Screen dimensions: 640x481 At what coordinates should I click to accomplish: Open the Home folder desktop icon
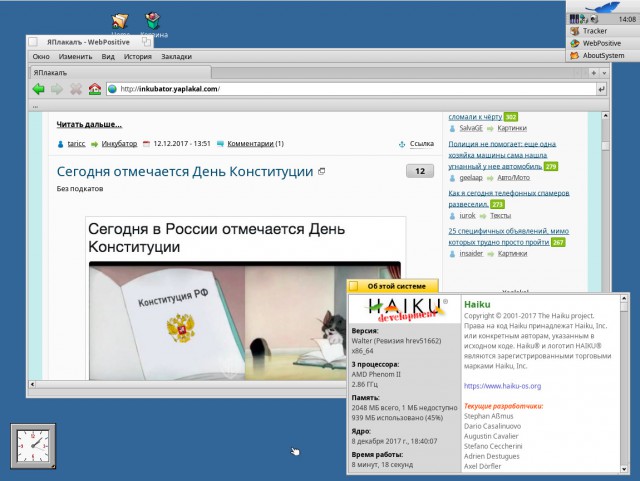[120, 23]
